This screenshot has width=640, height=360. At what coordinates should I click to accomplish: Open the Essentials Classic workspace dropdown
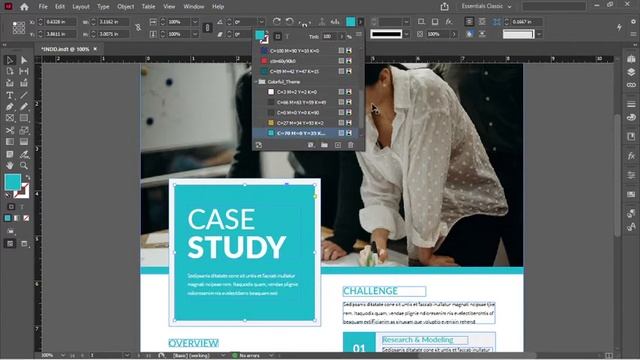click(486, 6)
